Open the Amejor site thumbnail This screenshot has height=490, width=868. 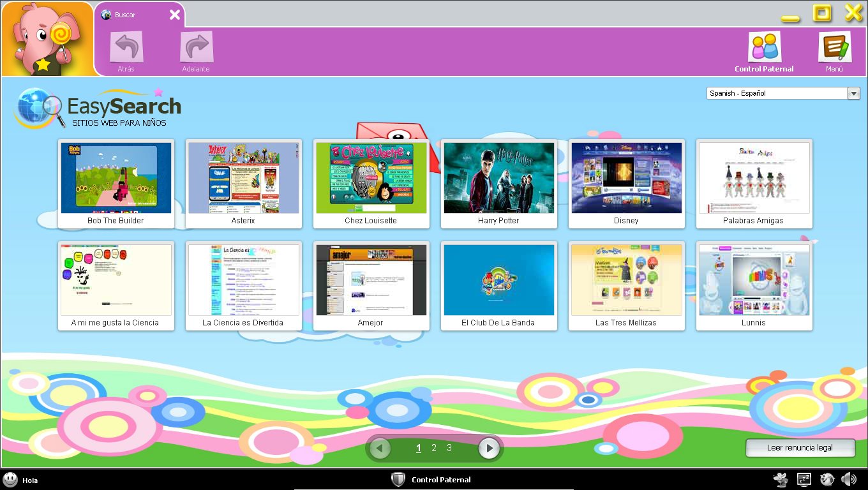tap(371, 286)
